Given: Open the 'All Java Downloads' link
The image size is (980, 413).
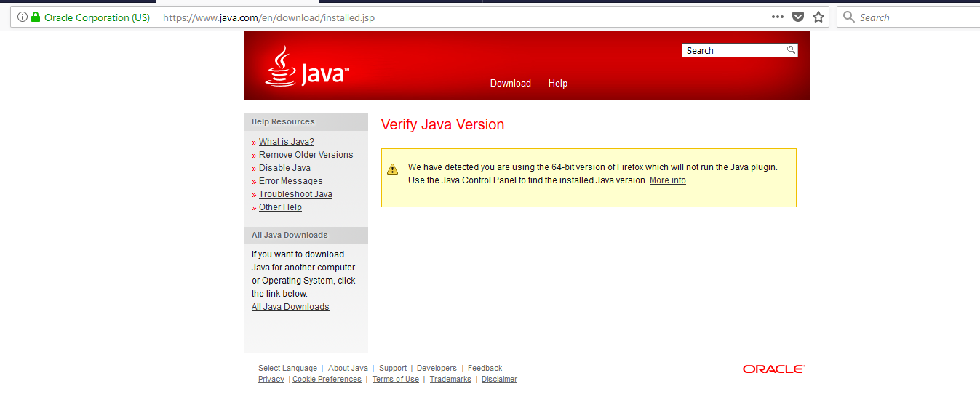Looking at the screenshot, I should pos(290,307).
